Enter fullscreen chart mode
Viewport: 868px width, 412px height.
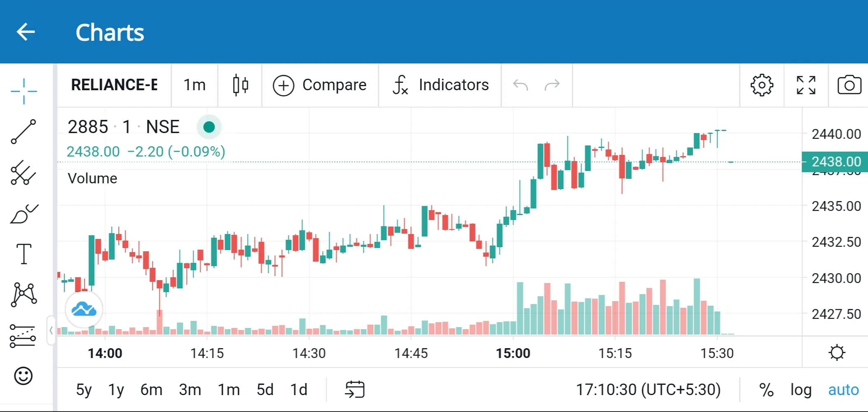click(x=806, y=85)
